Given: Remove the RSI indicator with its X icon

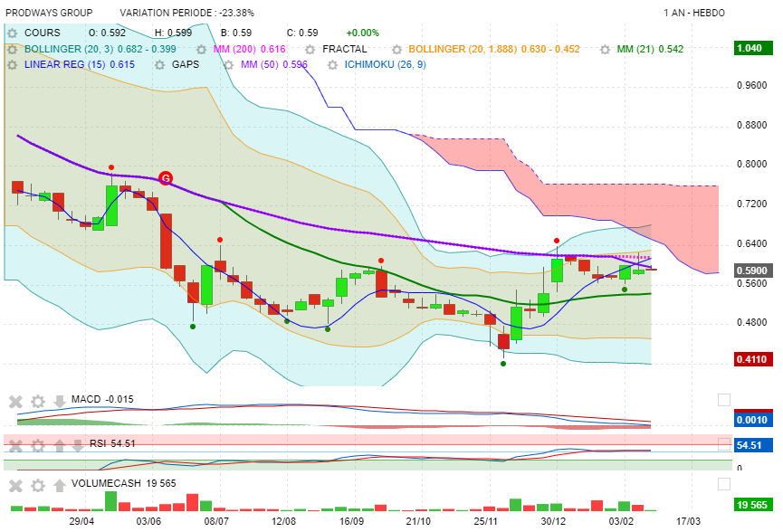Looking at the screenshot, I should coord(16,445).
